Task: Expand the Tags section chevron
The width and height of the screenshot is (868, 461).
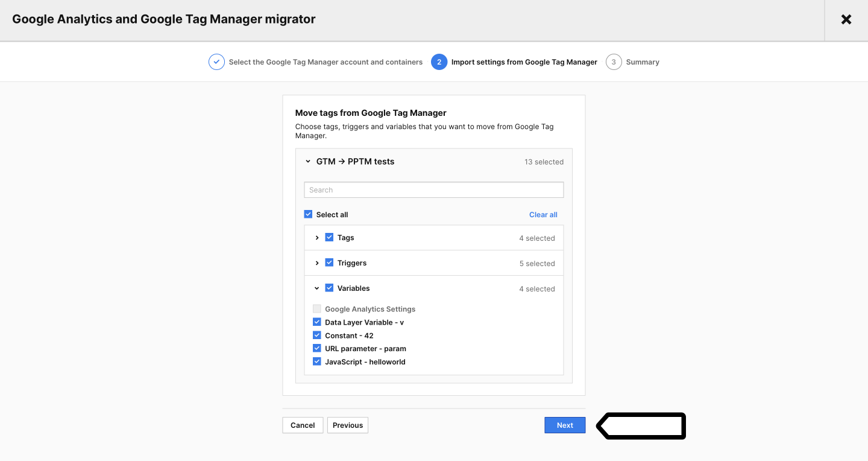Action: (317, 238)
